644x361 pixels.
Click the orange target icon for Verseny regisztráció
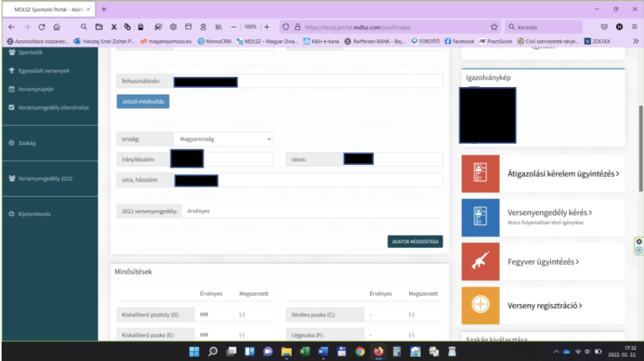point(480,306)
